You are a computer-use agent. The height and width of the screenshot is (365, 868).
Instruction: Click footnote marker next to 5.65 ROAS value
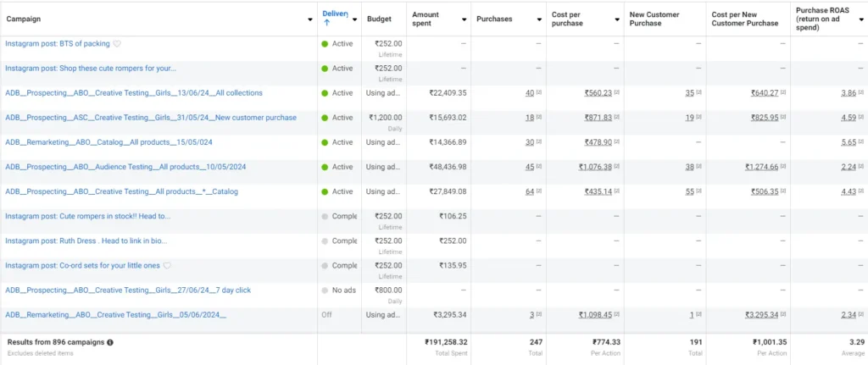pos(861,142)
